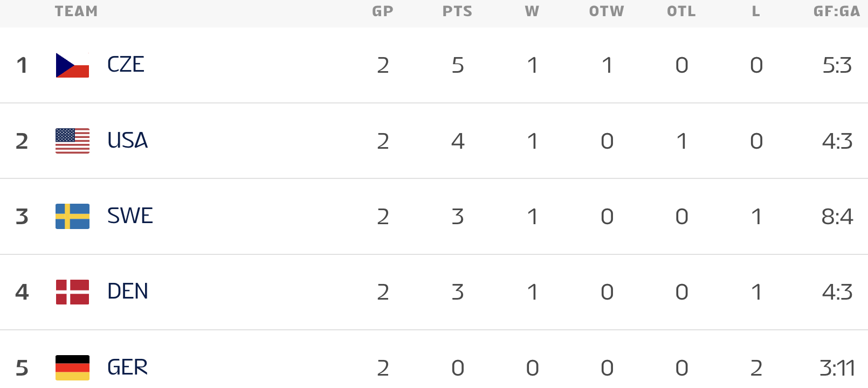Click the Denmark flag icon
868x388 pixels.
[x=72, y=292]
